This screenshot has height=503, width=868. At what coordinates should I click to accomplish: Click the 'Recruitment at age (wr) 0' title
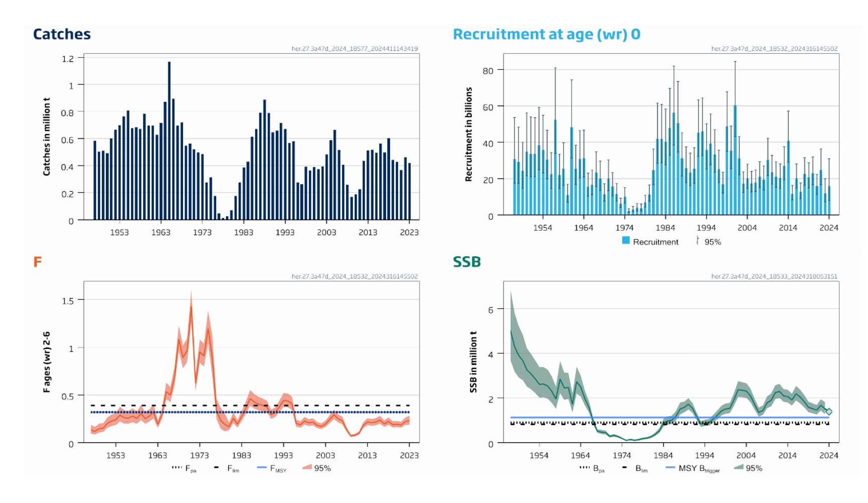tap(547, 34)
